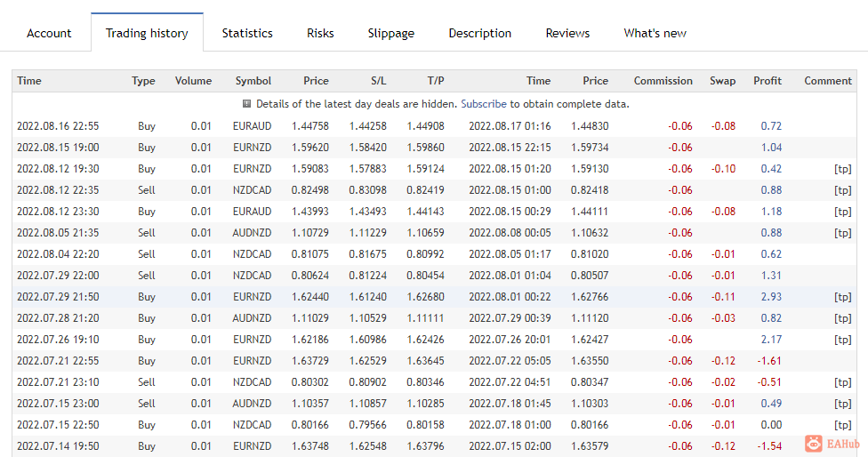Click open time 2022.07.29 21:50

tap(58, 297)
